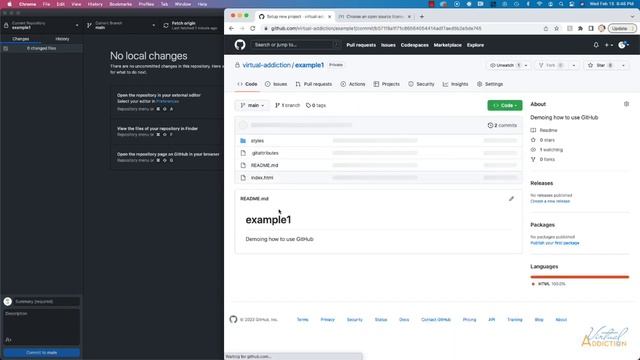Click the Summary field in GitHub Desktop
This screenshot has height=360, width=640.
[x=47, y=302]
